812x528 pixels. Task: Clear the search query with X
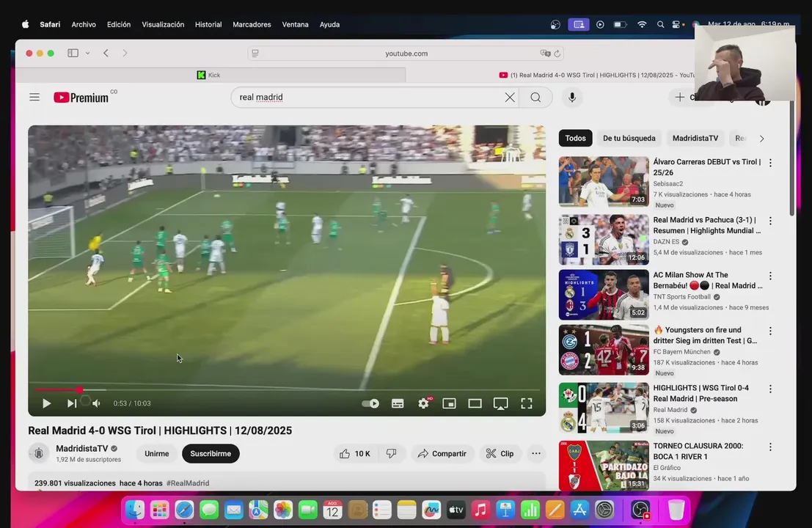(x=510, y=98)
